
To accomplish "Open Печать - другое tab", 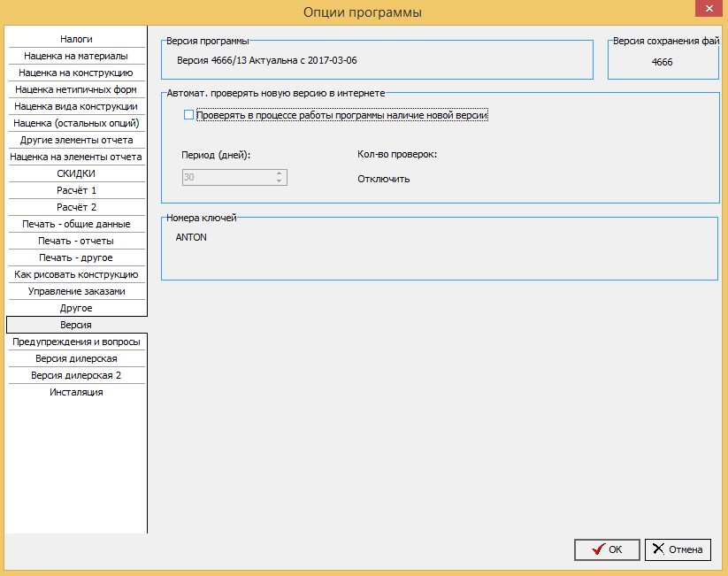I will tap(76, 257).
